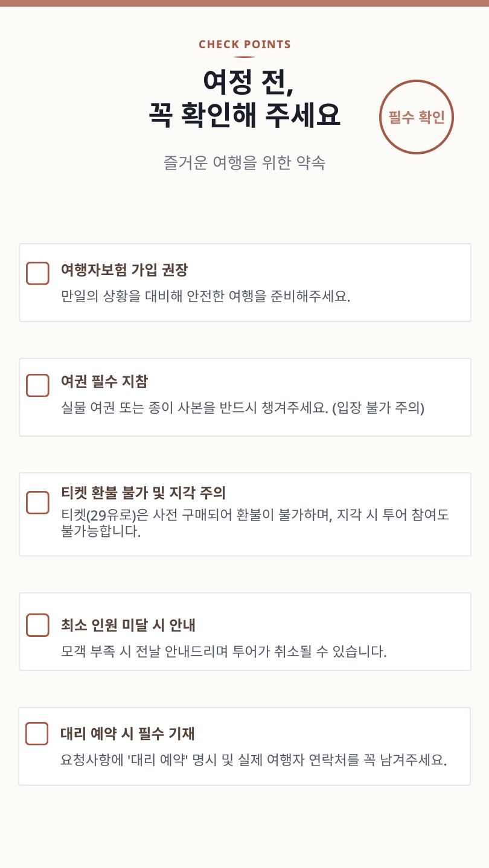Click the 여정 전, 꼭 확인해 주세요 heading
The width and height of the screenshot is (489, 868).
tap(245, 98)
